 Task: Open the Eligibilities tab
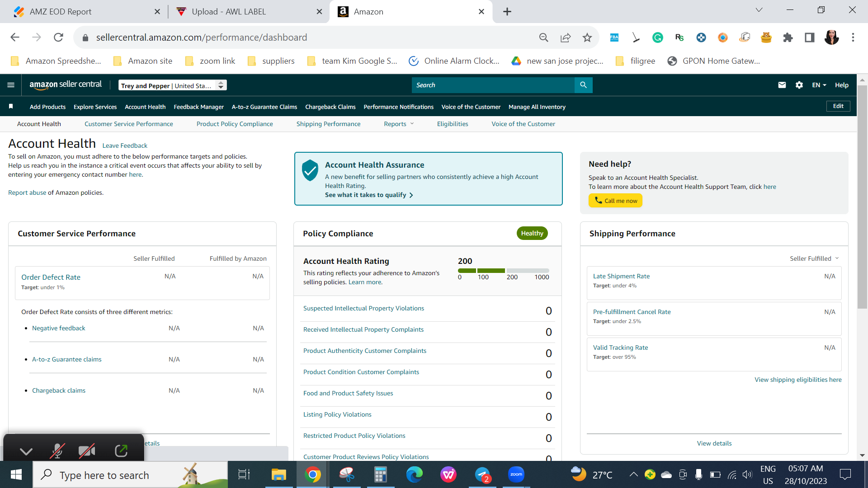453,124
